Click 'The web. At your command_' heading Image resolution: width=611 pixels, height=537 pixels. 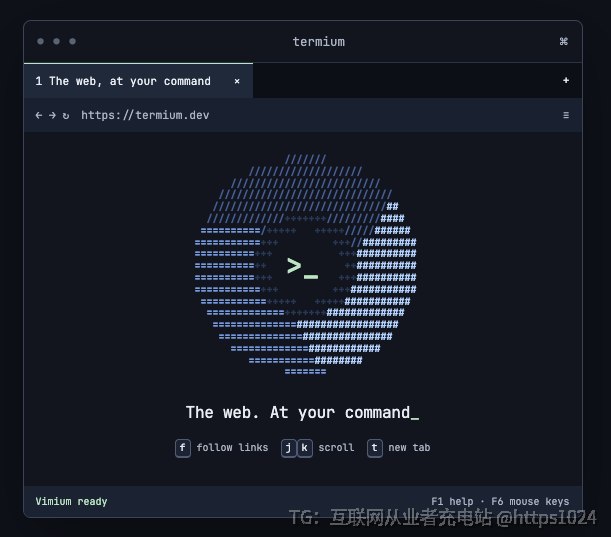pyautogui.click(x=302, y=413)
